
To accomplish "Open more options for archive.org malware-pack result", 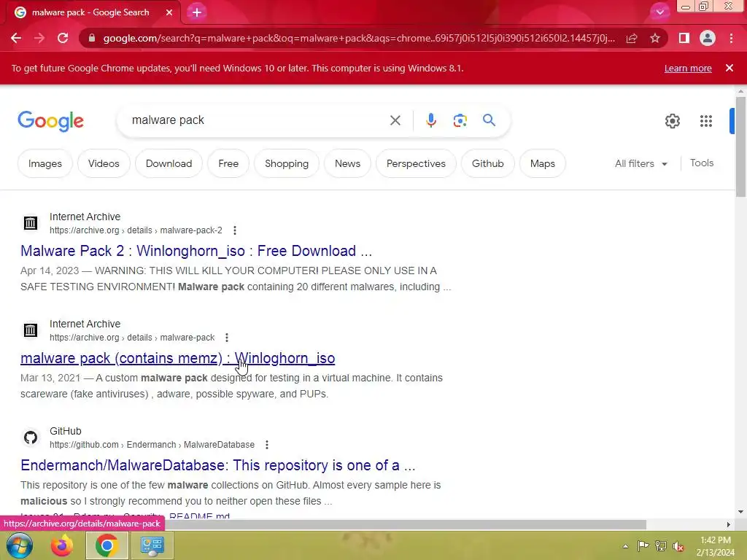I will 227,338.
